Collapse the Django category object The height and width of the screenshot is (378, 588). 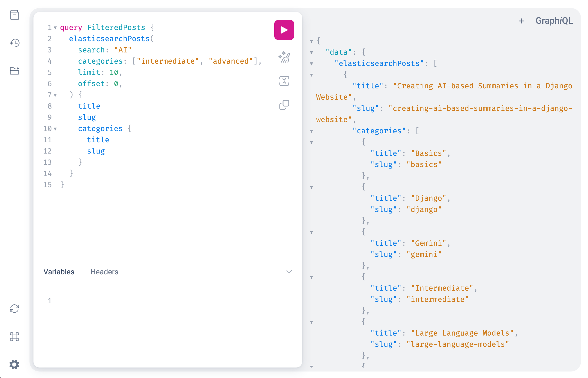(311, 187)
